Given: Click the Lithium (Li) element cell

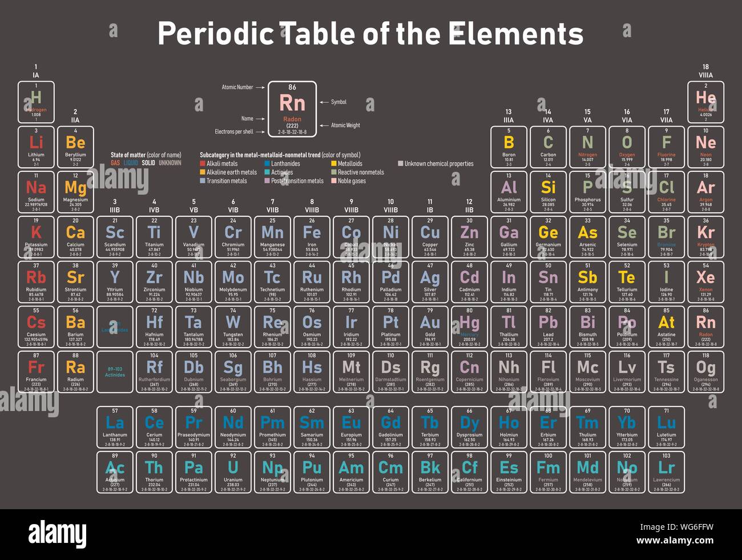Looking at the screenshot, I should point(36,147).
